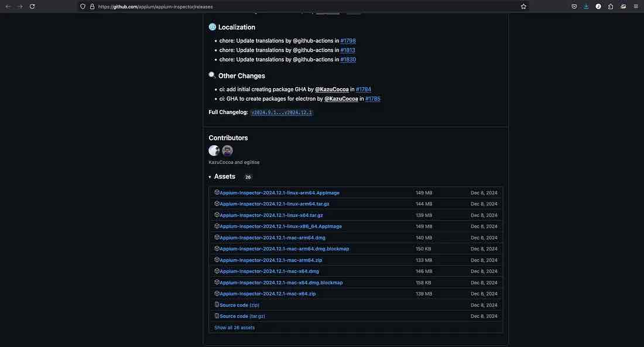The image size is (644, 347).
Task: Click the toolbar icon left of the hamburger menu
Action: tap(624, 6)
